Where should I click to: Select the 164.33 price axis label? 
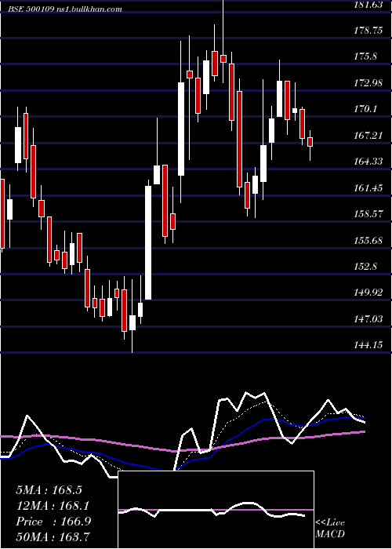pos(370,162)
